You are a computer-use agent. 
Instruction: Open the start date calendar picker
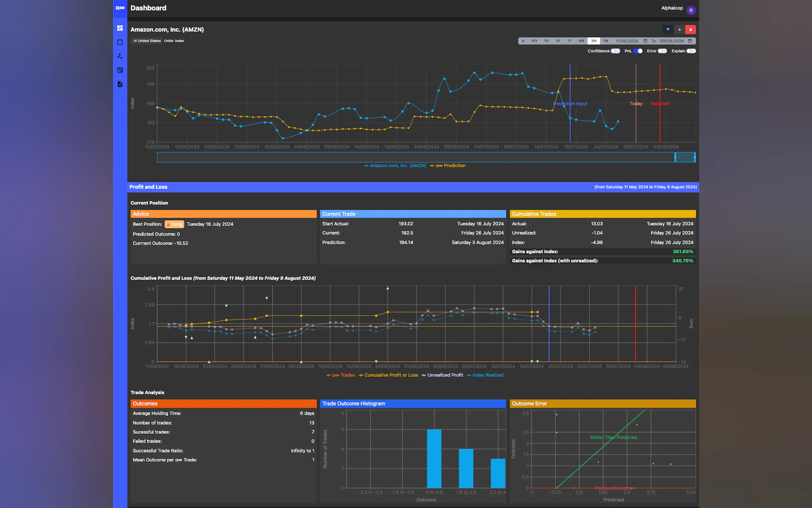click(x=645, y=41)
